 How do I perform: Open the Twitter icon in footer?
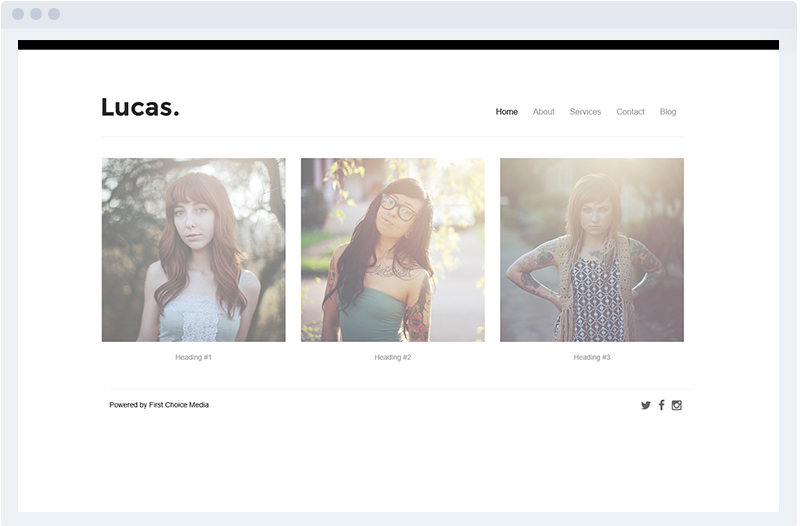(645, 405)
